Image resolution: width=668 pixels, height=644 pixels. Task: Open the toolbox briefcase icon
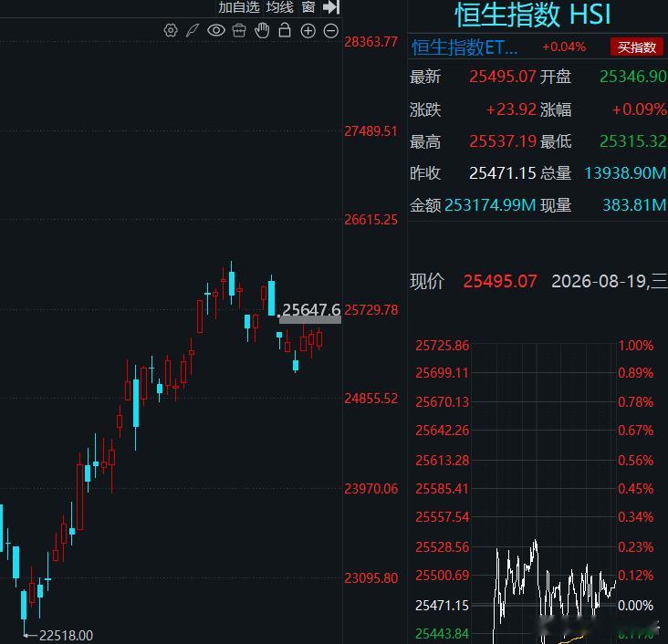pyautogui.click(x=239, y=31)
